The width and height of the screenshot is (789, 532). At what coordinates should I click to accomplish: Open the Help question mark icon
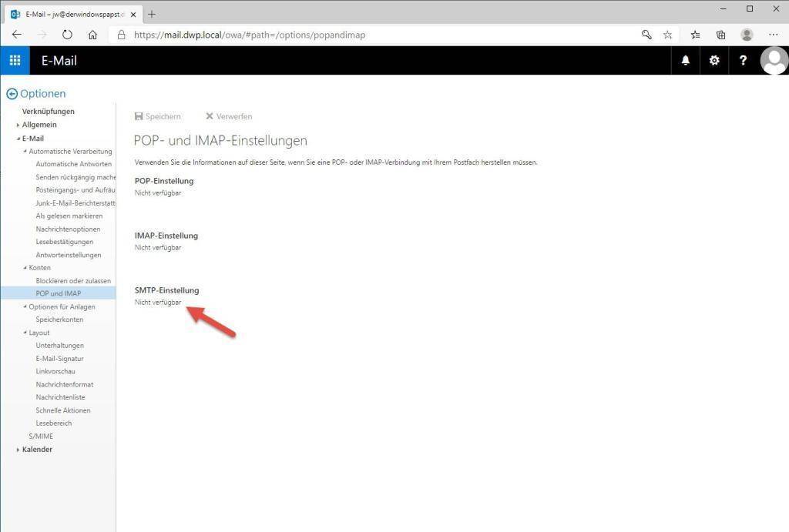tap(742, 60)
